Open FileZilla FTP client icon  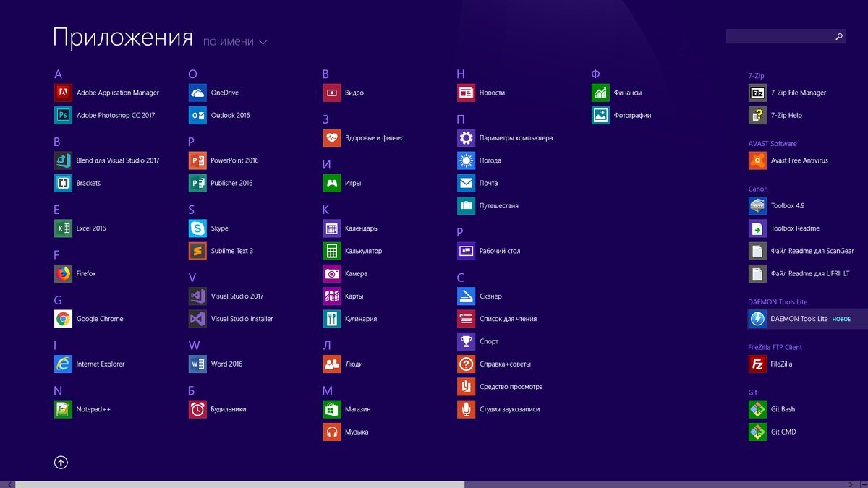(x=757, y=364)
